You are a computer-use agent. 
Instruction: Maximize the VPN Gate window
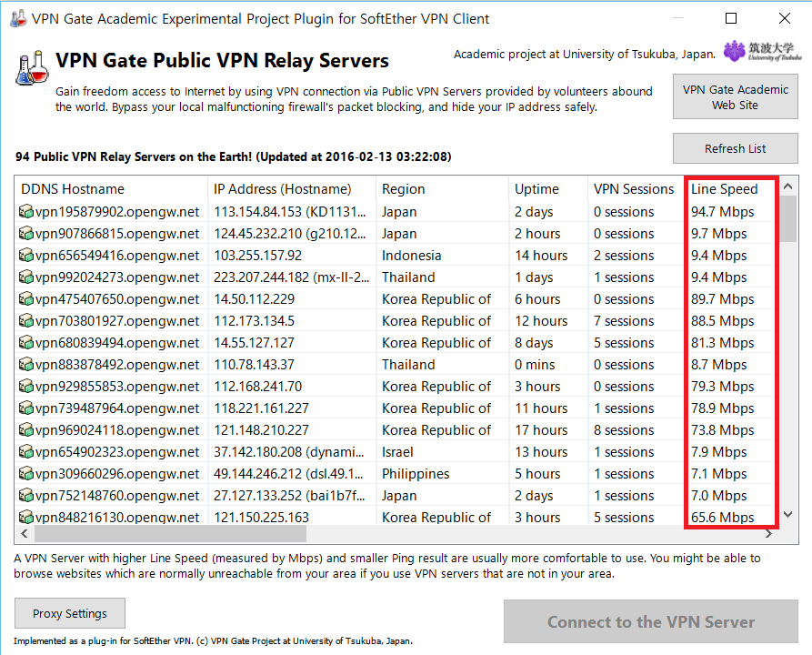tap(731, 19)
